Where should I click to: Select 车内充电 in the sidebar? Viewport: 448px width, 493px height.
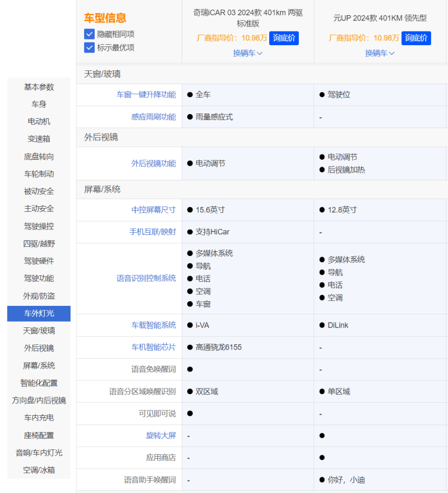tap(39, 417)
